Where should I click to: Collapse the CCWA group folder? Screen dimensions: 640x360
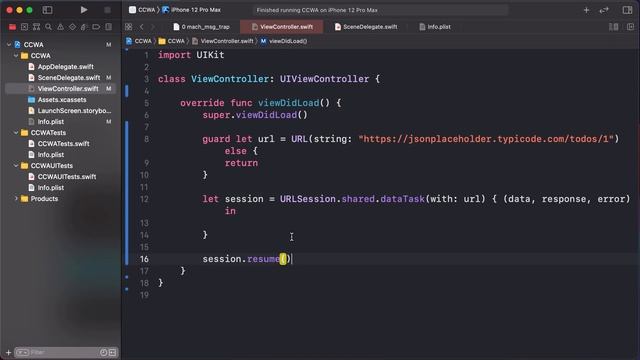pyautogui.click(x=16, y=56)
